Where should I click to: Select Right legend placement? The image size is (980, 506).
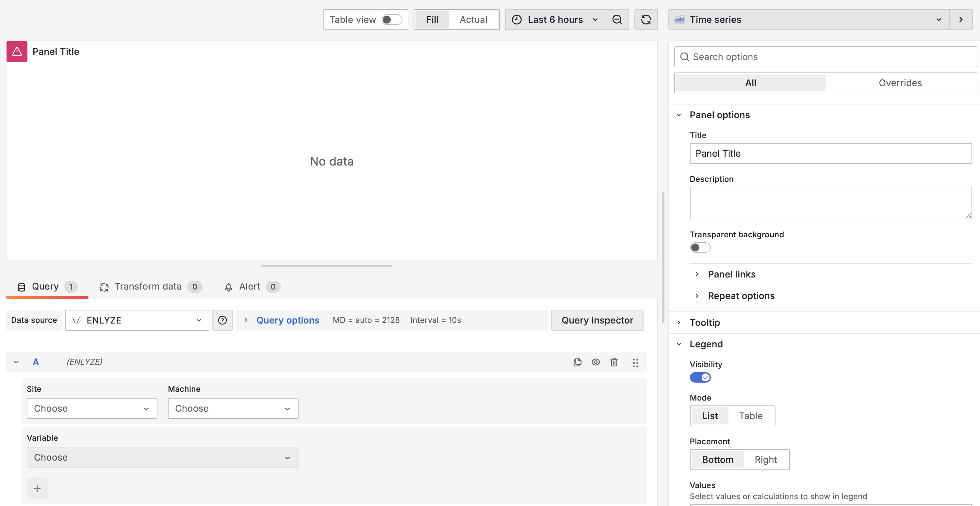pyautogui.click(x=765, y=460)
